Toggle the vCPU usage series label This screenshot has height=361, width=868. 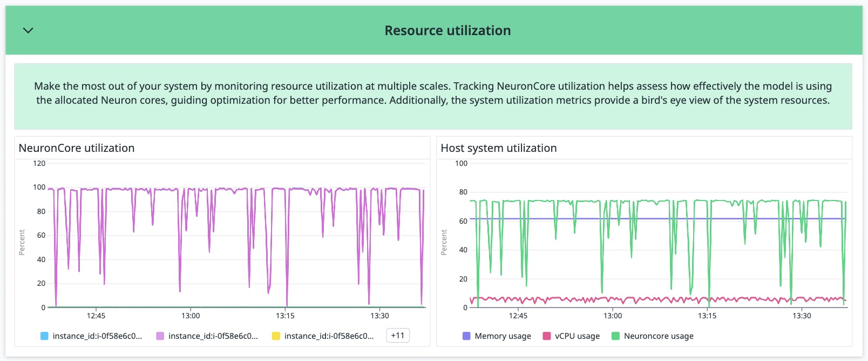click(577, 336)
